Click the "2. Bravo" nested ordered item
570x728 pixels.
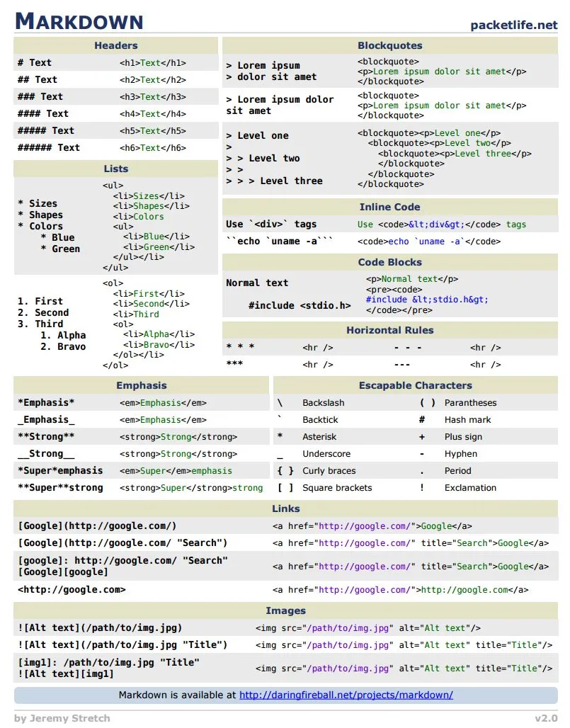coord(63,347)
